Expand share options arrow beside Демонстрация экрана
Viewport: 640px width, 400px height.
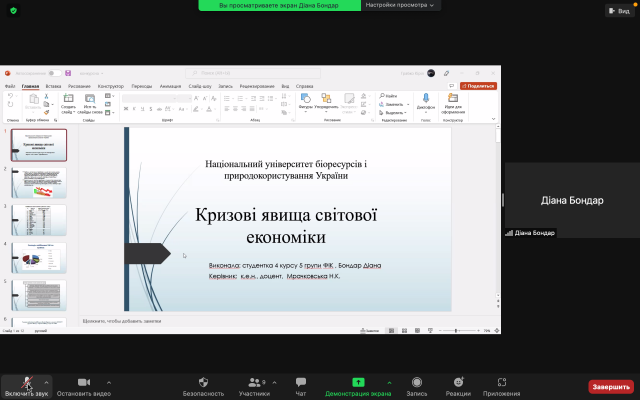pyautogui.click(x=389, y=382)
